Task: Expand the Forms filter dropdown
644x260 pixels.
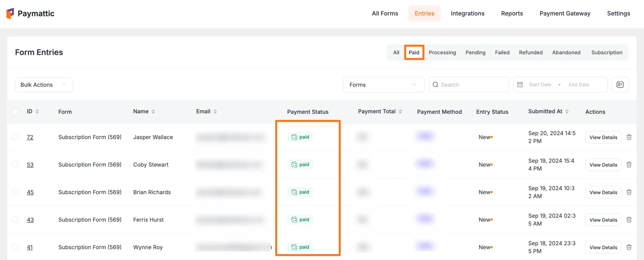Action: [x=383, y=85]
